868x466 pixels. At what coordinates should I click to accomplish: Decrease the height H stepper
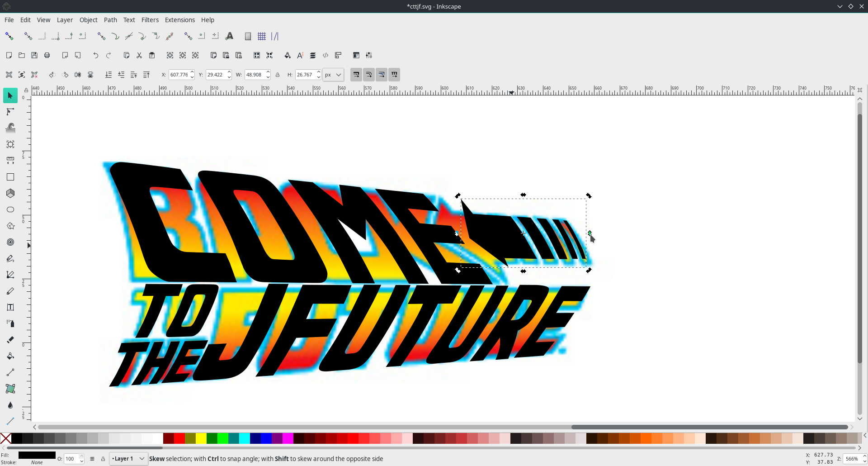point(319,77)
